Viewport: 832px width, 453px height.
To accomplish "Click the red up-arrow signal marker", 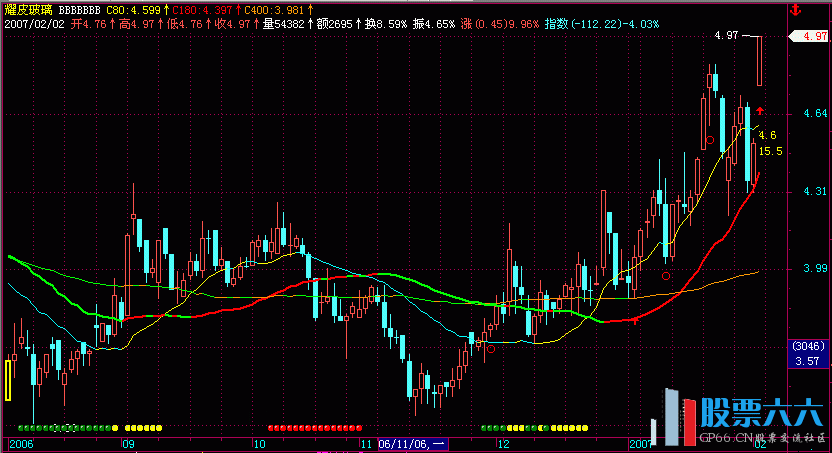I will pyautogui.click(x=760, y=110).
